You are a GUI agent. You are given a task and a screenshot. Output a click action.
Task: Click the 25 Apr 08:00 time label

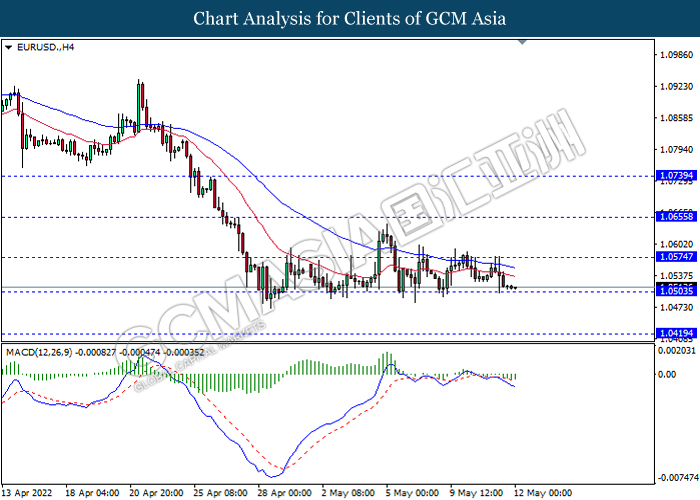pos(221,493)
